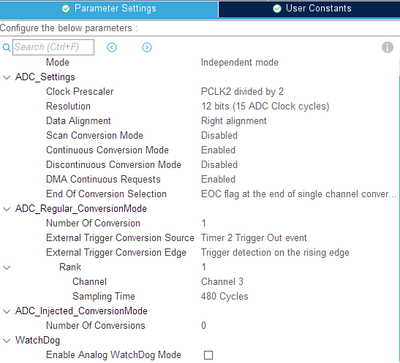Switch to the User Constants tab

pyautogui.click(x=310, y=9)
